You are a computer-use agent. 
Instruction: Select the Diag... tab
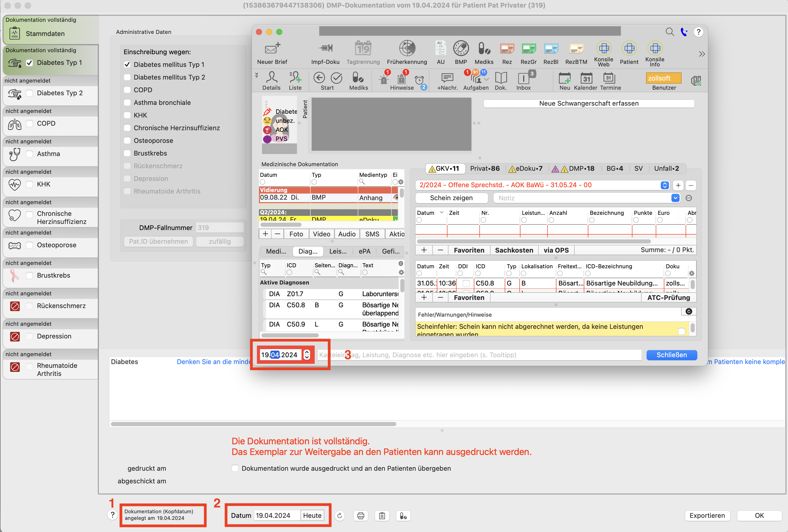(x=308, y=251)
